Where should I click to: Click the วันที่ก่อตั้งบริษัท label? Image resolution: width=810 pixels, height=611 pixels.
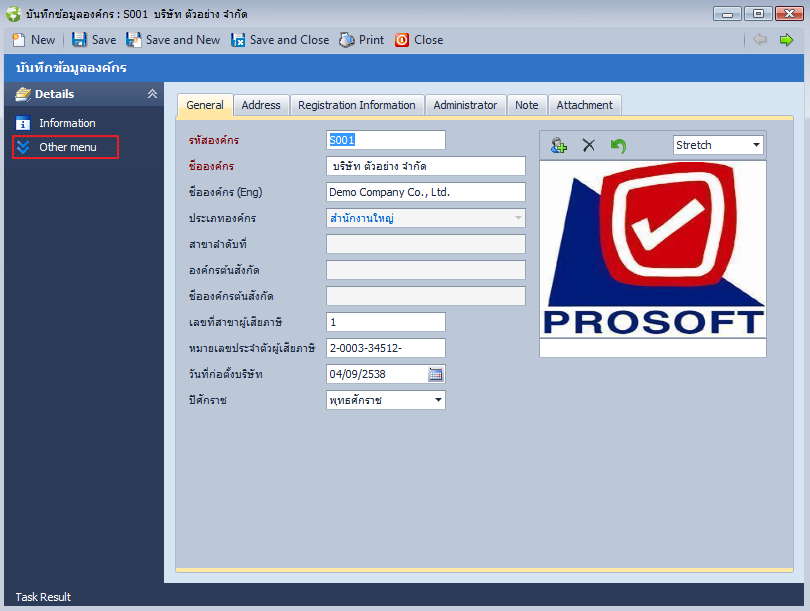tap(226, 374)
